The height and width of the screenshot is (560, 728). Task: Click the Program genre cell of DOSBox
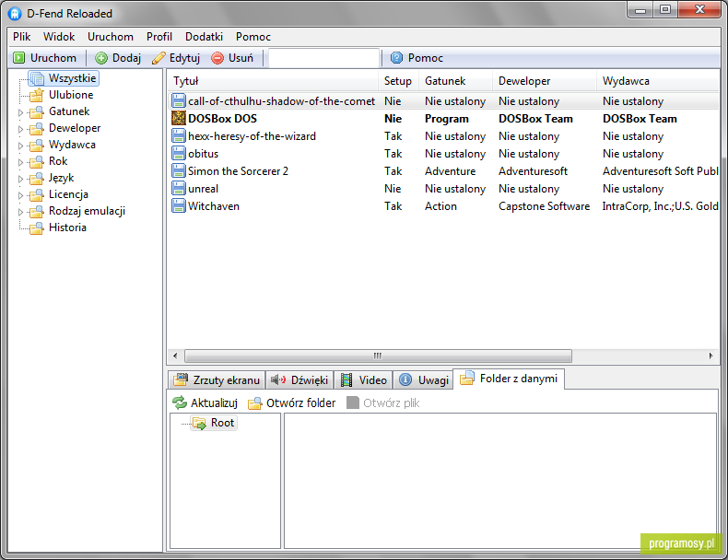point(447,119)
